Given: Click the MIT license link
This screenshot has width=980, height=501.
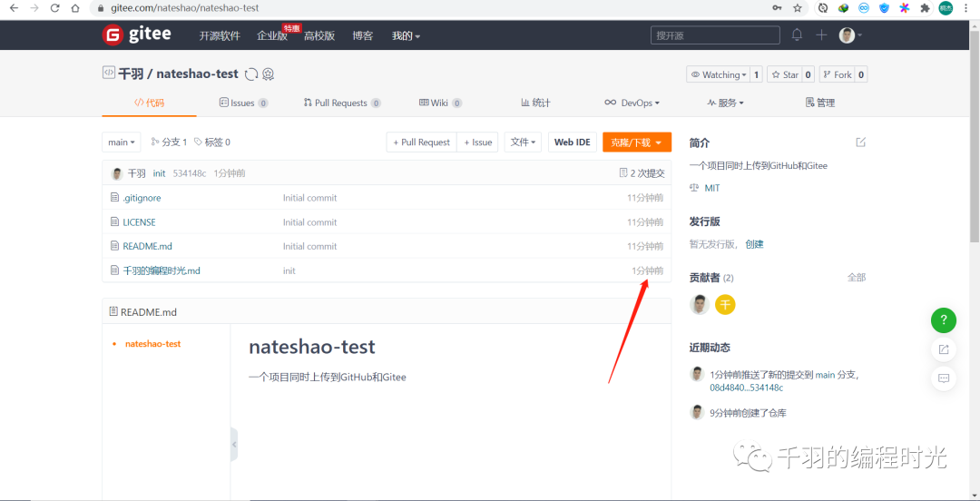Looking at the screenshot, I should point(712,188).
